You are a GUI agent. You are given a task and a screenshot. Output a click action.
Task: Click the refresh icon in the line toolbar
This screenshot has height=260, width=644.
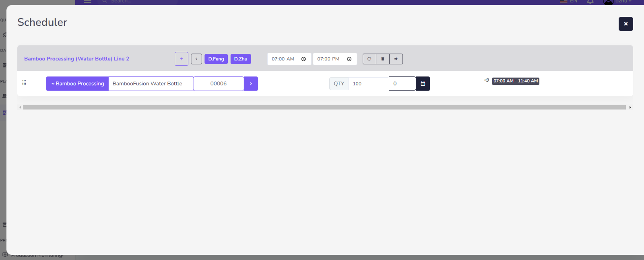pos(369,59)
